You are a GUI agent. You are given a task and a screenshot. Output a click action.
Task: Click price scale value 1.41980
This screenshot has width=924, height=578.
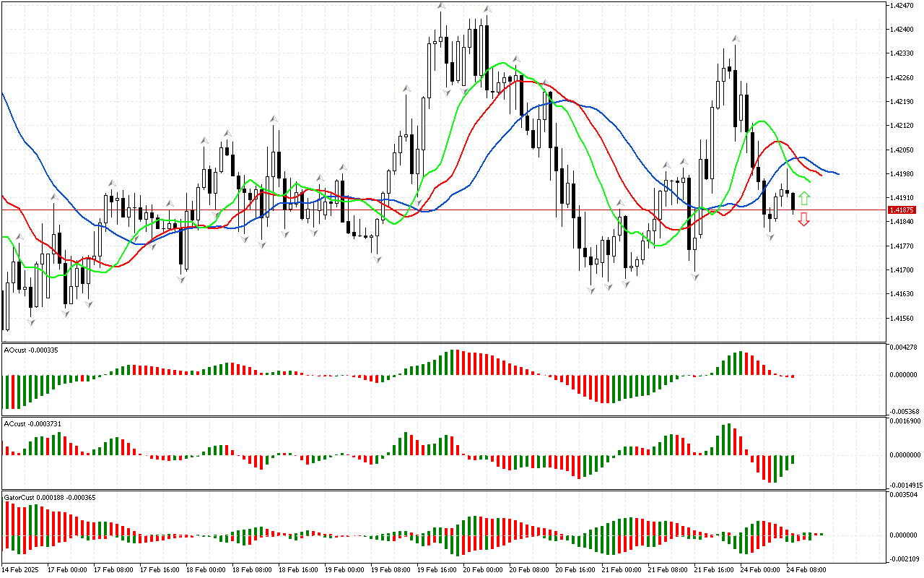pyautogui.click(x=902, y=173)
